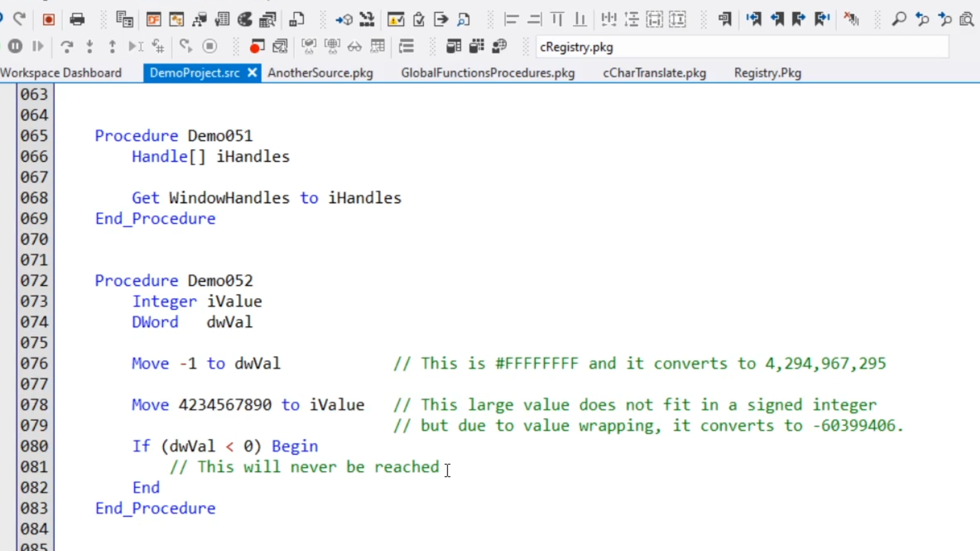The width and height of the screenshot is (980, 551).
Task: Click the Find magnifier icon
Action: pos(899,20)
